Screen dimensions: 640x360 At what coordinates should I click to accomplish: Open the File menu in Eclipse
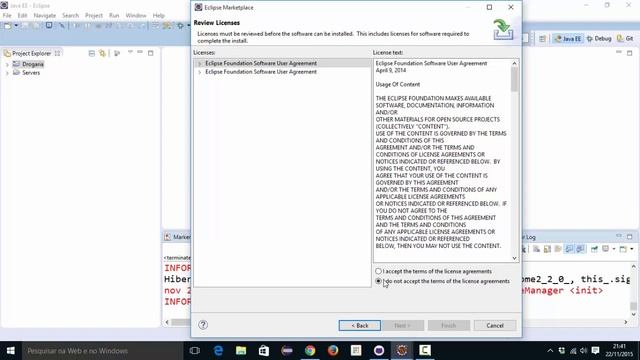pos(7,16)
